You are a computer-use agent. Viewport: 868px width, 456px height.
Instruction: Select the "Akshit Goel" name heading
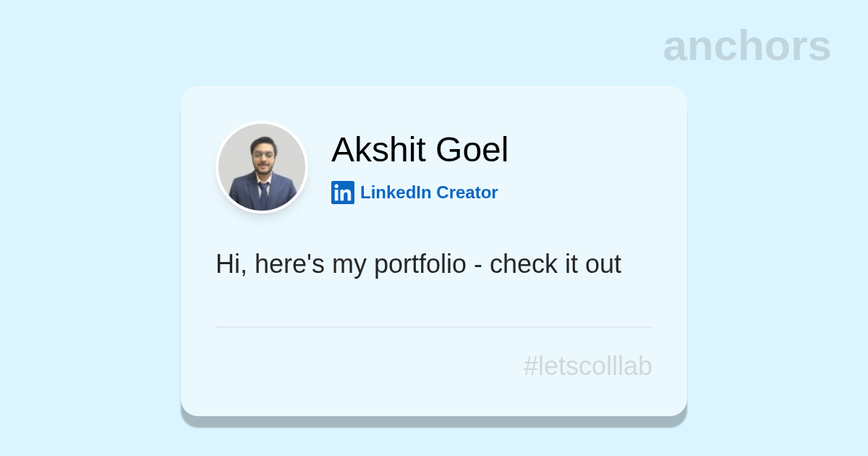(x=420, y=150)
